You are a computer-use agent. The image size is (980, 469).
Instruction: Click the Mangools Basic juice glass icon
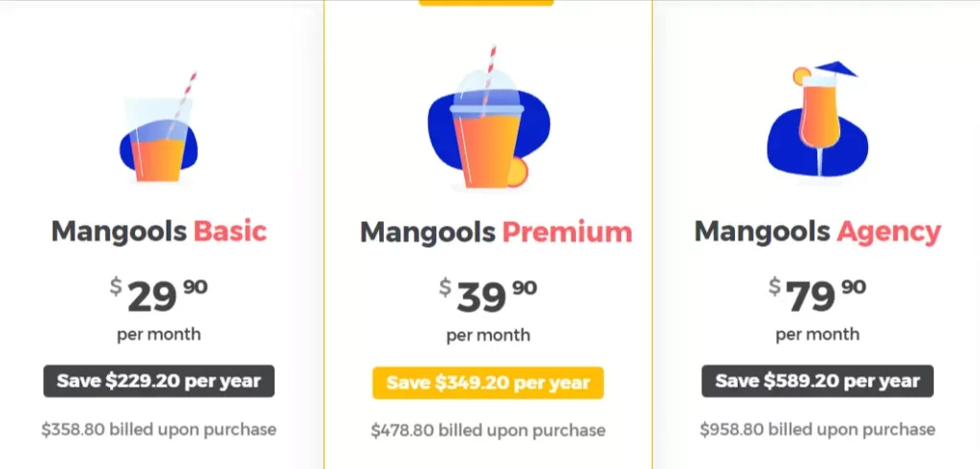(159, 128)
